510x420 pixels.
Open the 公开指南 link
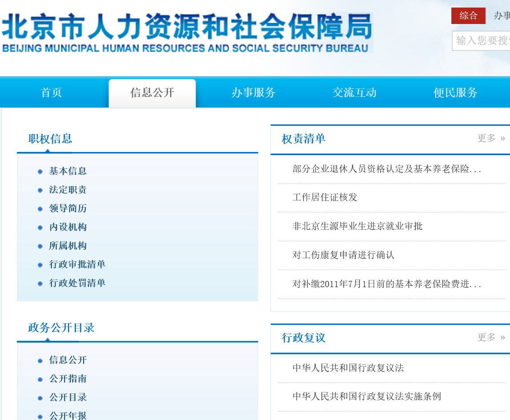[68, 379]
